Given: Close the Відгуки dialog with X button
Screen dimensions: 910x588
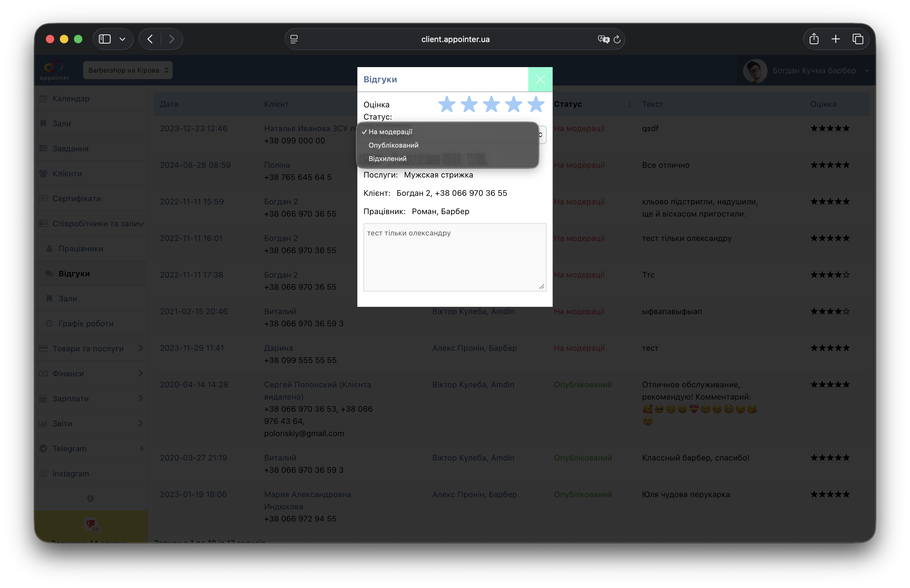Looking at the screenshot, I should click(540, 79).
